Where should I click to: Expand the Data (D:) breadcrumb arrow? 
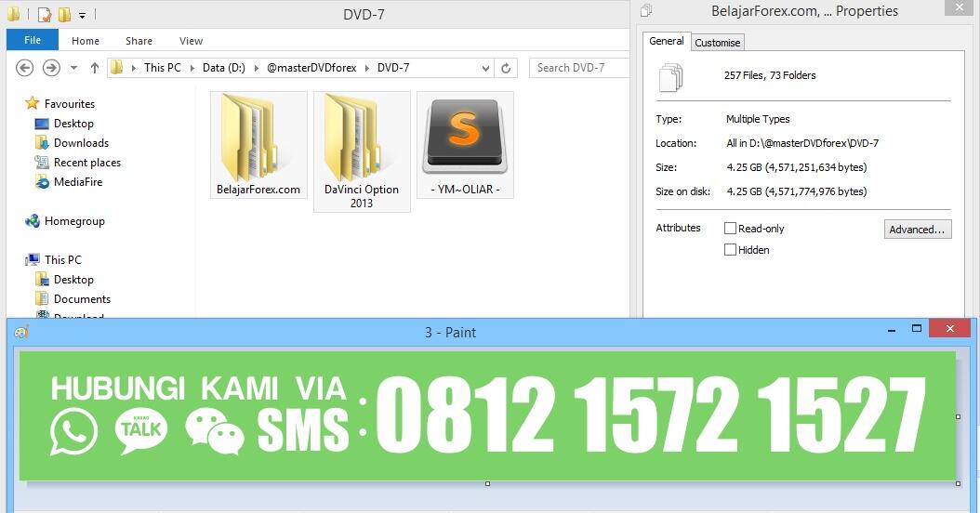pos(257,68)
